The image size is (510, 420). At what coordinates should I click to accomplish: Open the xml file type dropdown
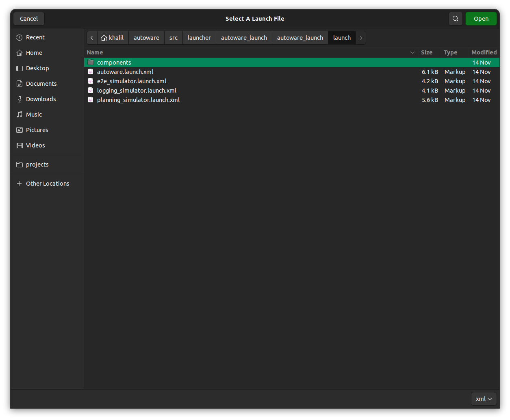pos(484,398)
